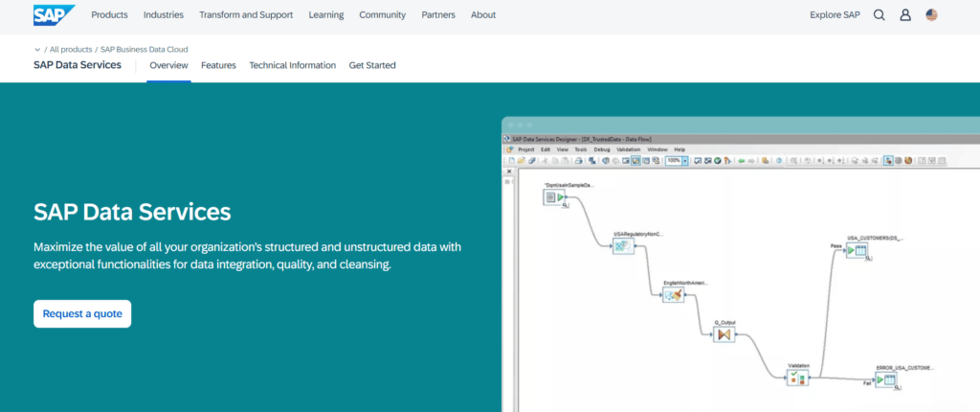This screenshot has height=412, width=980.
Task: Open Tools menu in Designer screenshot
Action: click(x=581, y=149)
